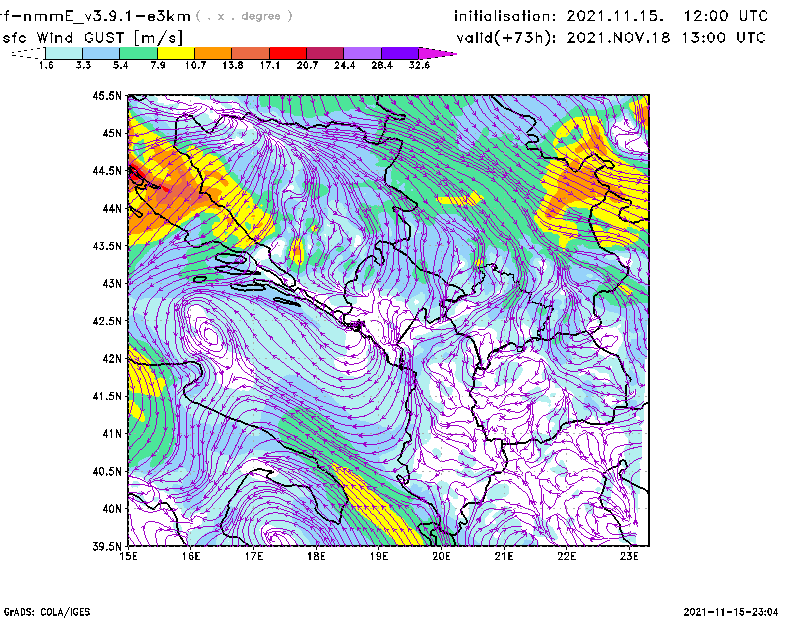Screen dimensions: 800x618
Task: Click the 43N latitude label
Action: [112, 283]
